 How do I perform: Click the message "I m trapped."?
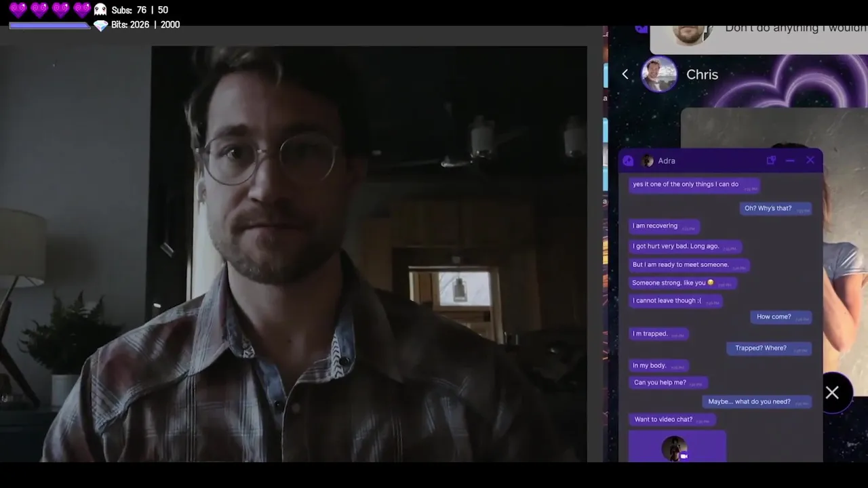pyautogui.click(x=658, y=333)
